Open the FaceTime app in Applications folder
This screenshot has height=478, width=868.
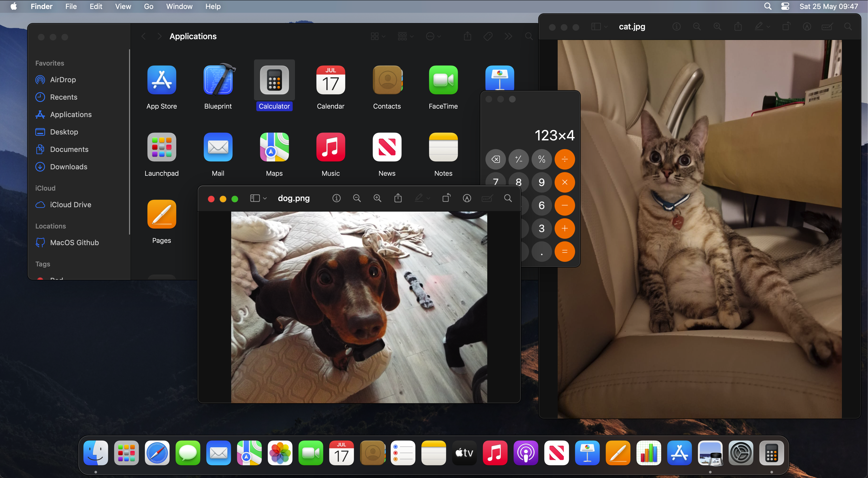(443, 80)
